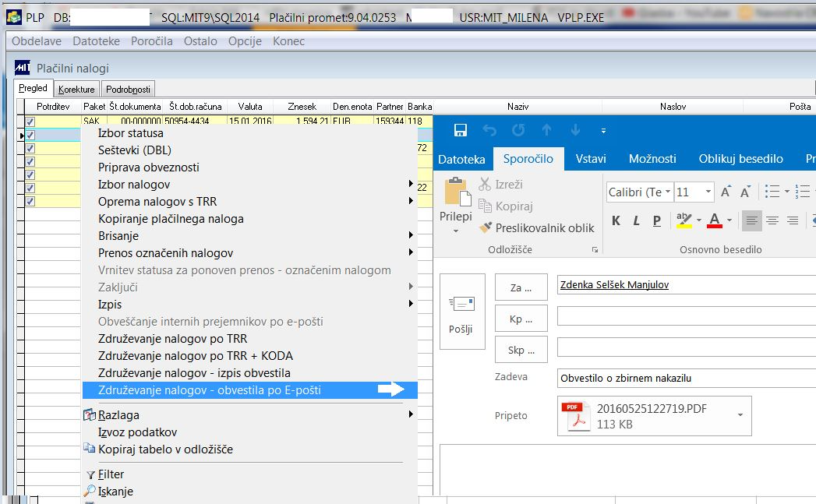Switch to the Vstavi ribbon tab
The height and width of the screenshot is (504, 816).
pos(591,159)
